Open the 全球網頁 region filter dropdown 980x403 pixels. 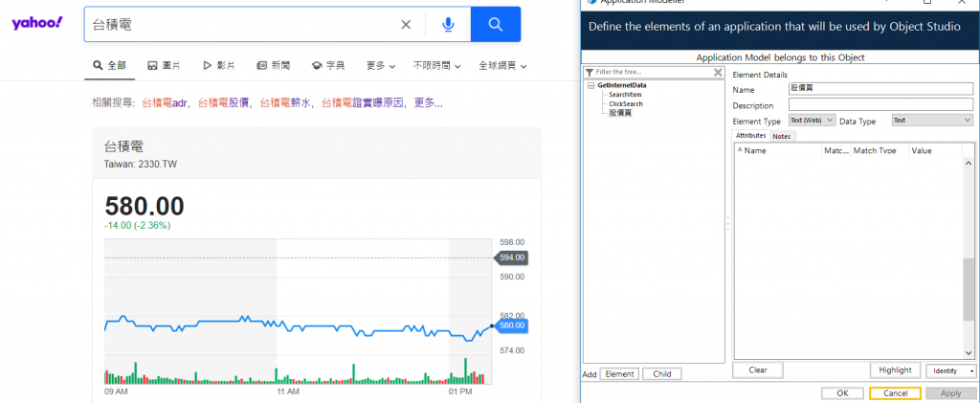502,66
